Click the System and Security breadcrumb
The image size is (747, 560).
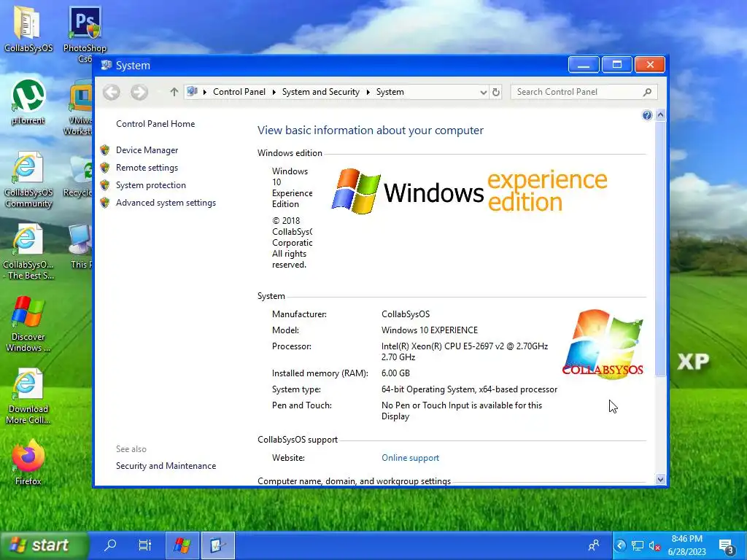point(321,92)
